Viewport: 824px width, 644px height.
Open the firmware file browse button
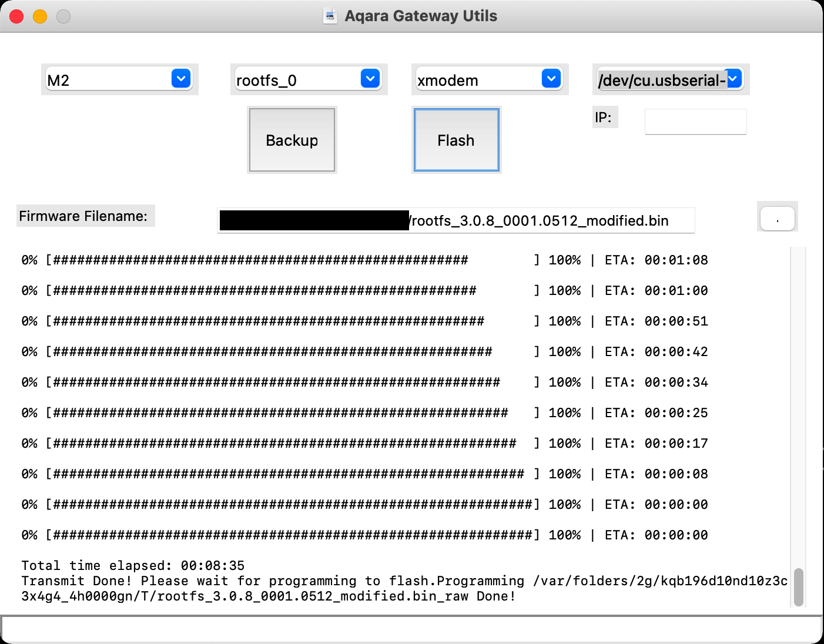coord(777,219)
